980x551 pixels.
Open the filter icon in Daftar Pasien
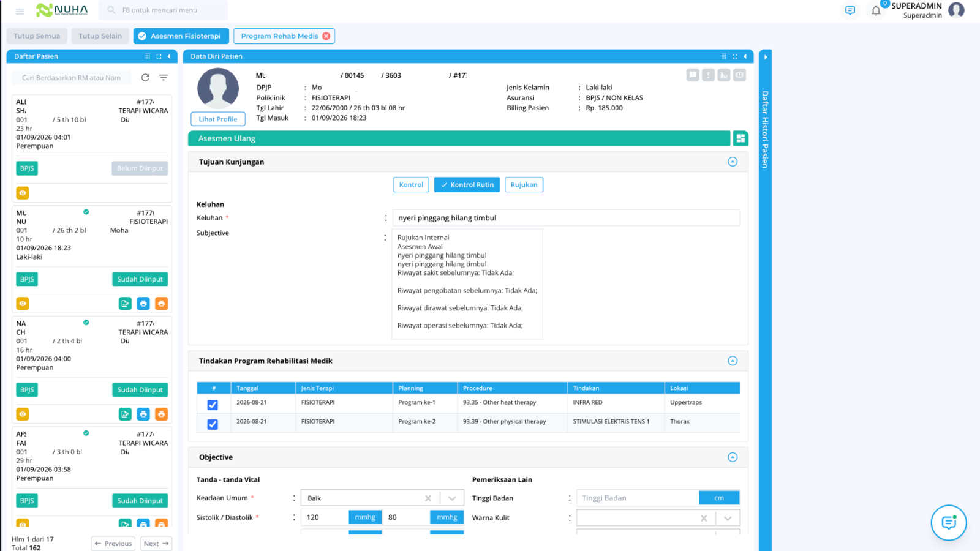(x=164, y=78)
